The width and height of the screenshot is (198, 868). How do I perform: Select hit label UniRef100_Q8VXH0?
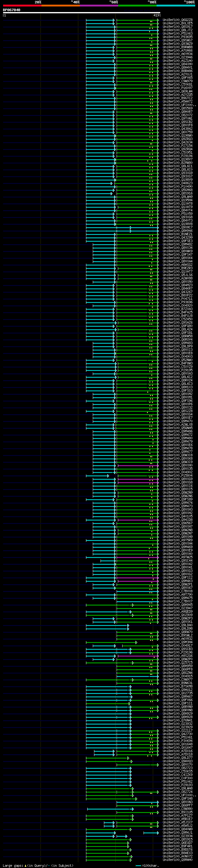(x=178, y=465)
